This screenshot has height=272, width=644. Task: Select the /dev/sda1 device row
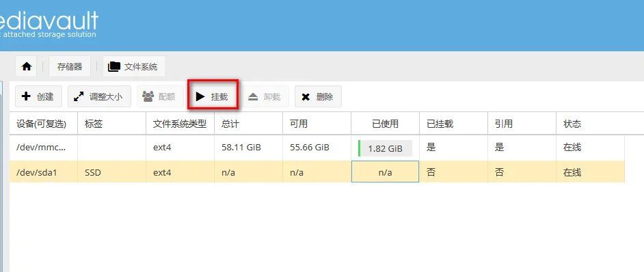click(317, 172)
